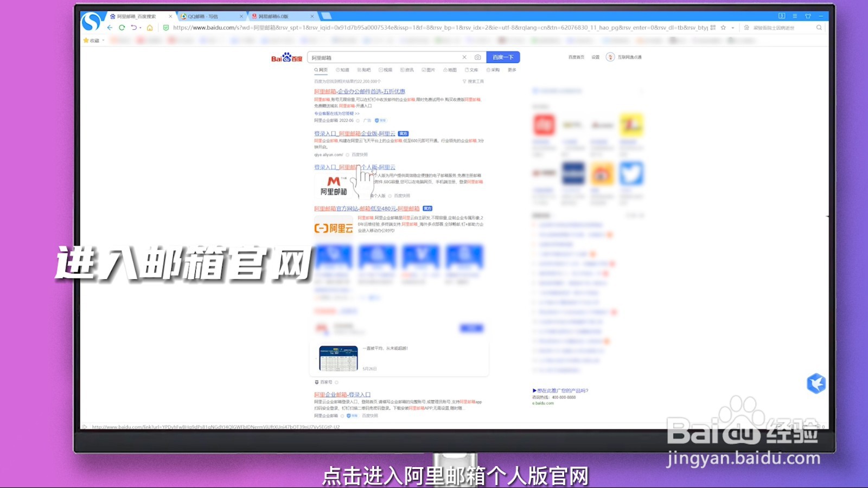Viewport: 868px width, 488px height.
Task: Bookmark the page with the star icon
Action: coord(723,28)
